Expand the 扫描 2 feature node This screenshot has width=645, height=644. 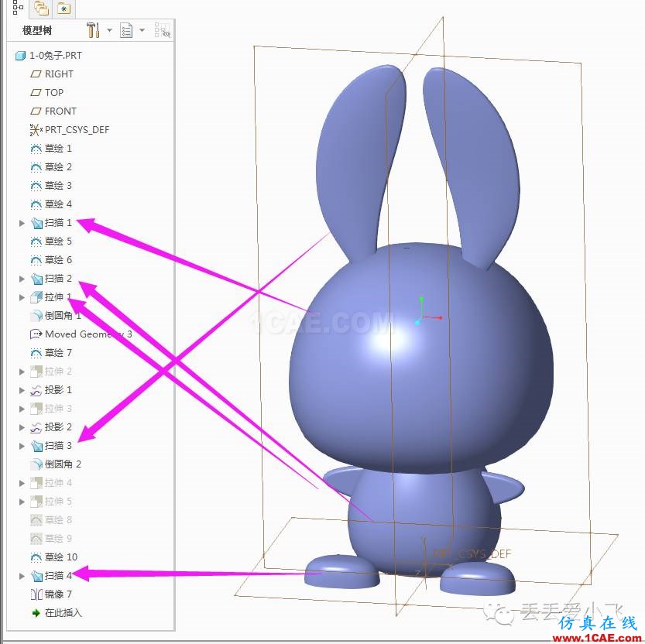pyautogui.click(x=22, y=279)
